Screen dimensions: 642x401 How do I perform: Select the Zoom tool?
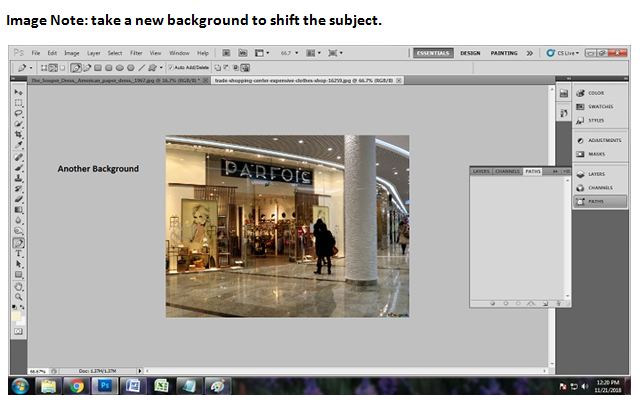(18, 297)
